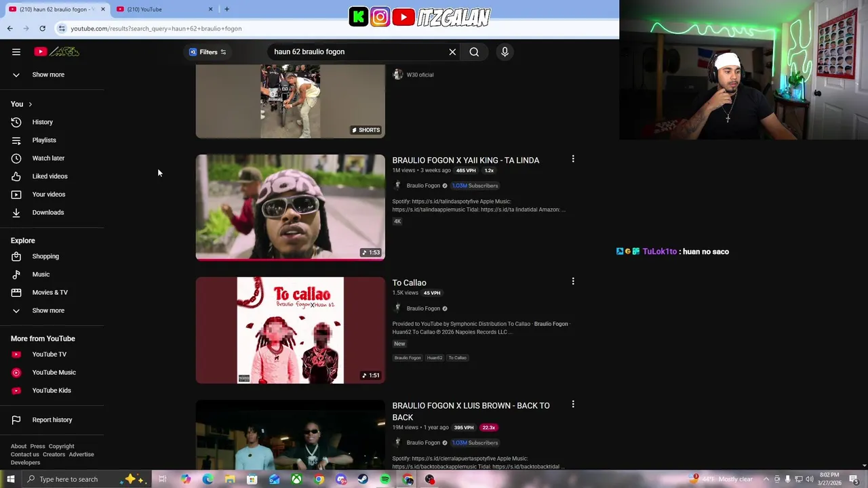The image size is (868, 488).
Task: Open Report history
Action: [x=52, y=420]
